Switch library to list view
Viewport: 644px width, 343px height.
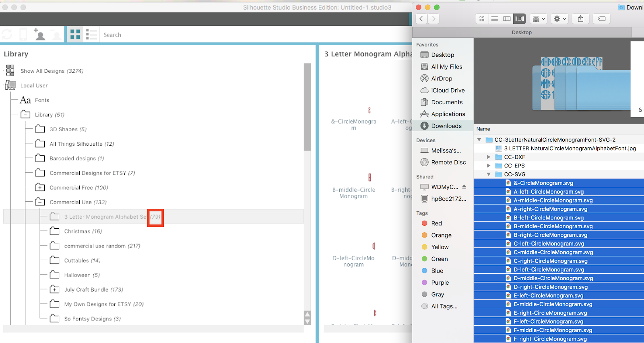tap(91, 35)
